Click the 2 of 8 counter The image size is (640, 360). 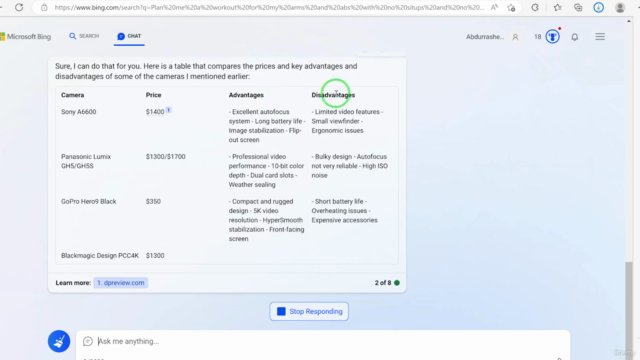tap(383, 283)
